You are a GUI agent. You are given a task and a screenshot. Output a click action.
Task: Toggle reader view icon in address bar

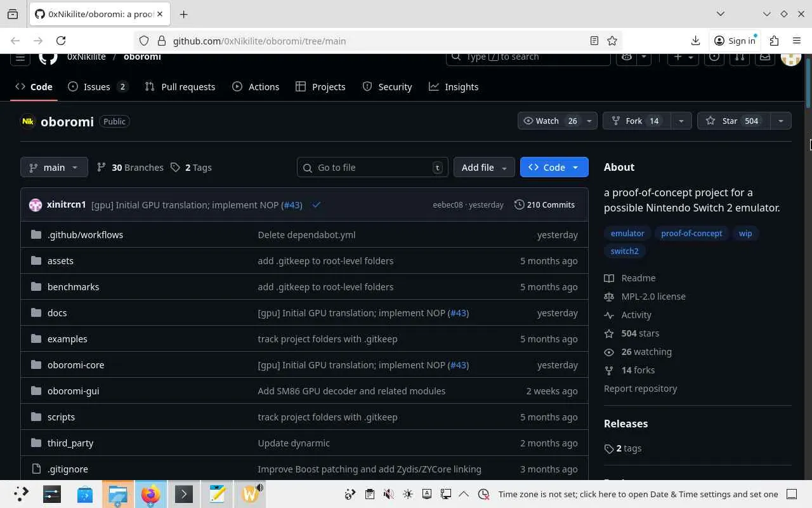click(x=594, y=41)
